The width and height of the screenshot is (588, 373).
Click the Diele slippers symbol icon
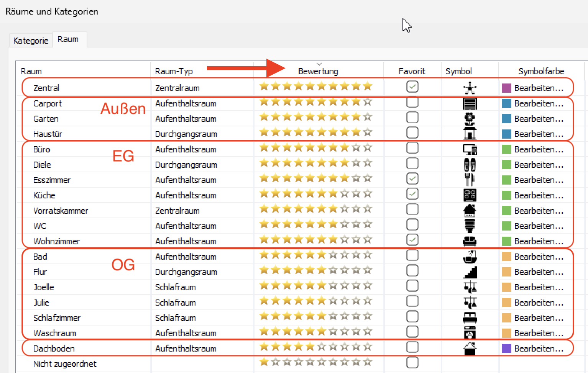(470, 165)
